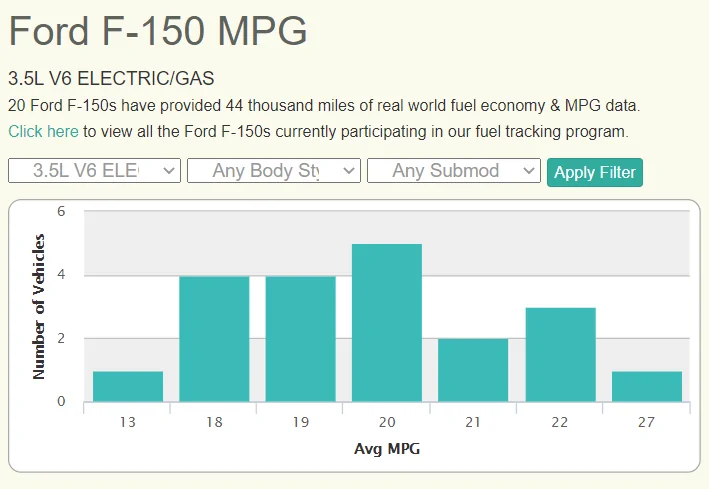Screen dimensions: 709x489
Task: Click the y-axis value '4'
Action: point(61,275)
